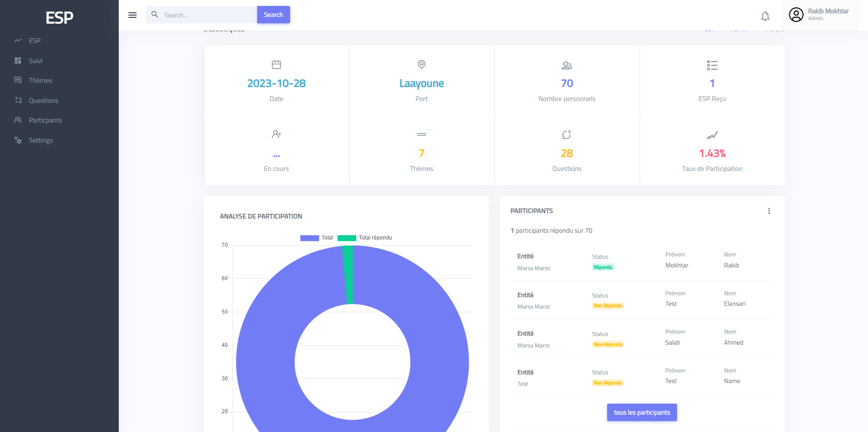Toggle the Total répondu legend swatch
The height and width of the screenshot is (432, 868).
click(x=347, y=238)
